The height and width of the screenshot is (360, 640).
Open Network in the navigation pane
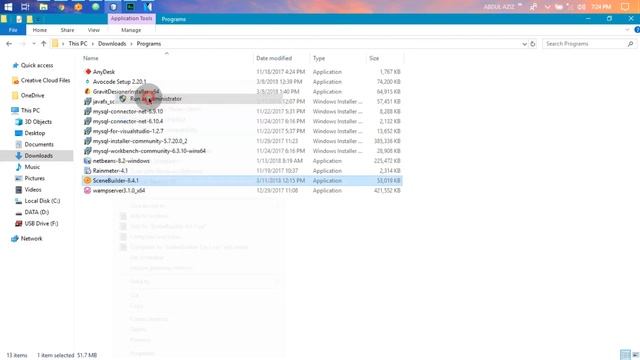31,239
